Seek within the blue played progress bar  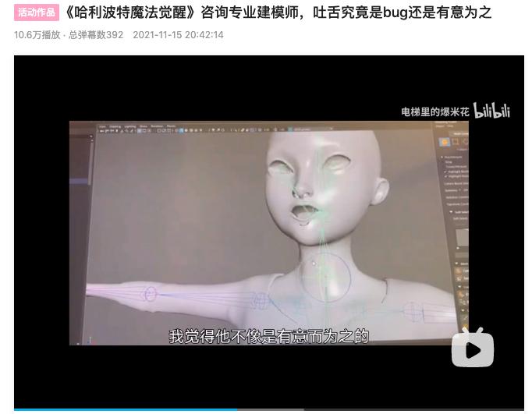tap(125, 409)
